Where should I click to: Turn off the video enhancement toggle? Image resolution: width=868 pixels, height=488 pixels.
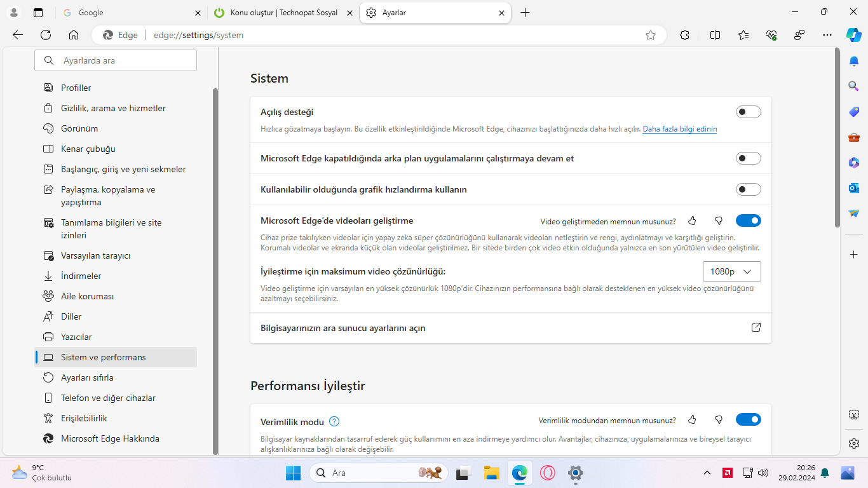(749, 220)
